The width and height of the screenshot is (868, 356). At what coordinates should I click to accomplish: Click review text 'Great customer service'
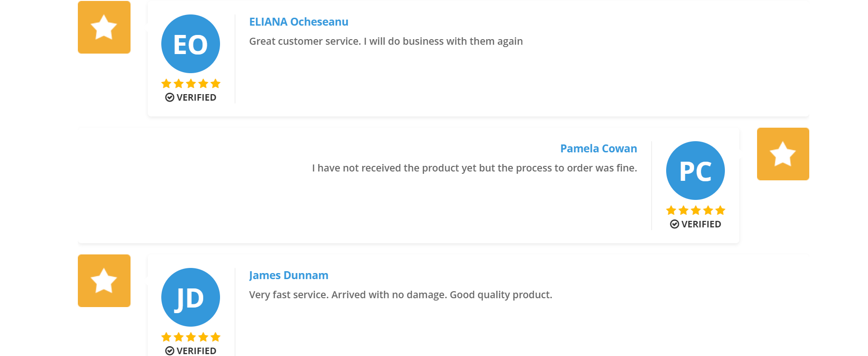pyautogui.click(x=386, y=41)
